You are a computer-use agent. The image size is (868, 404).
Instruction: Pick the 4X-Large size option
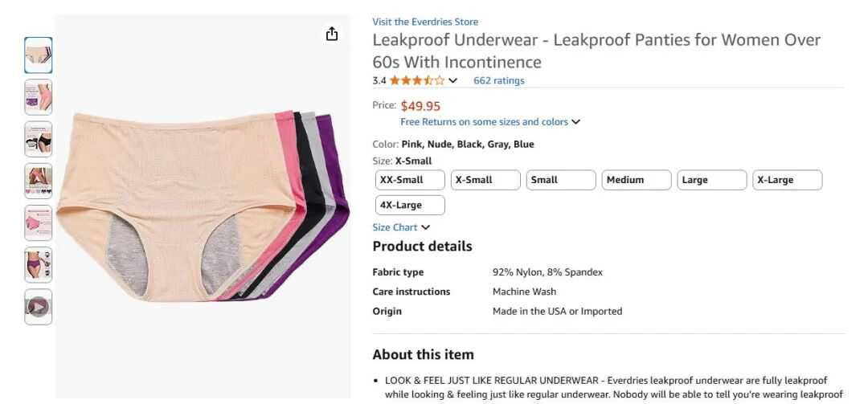point(410,205)
